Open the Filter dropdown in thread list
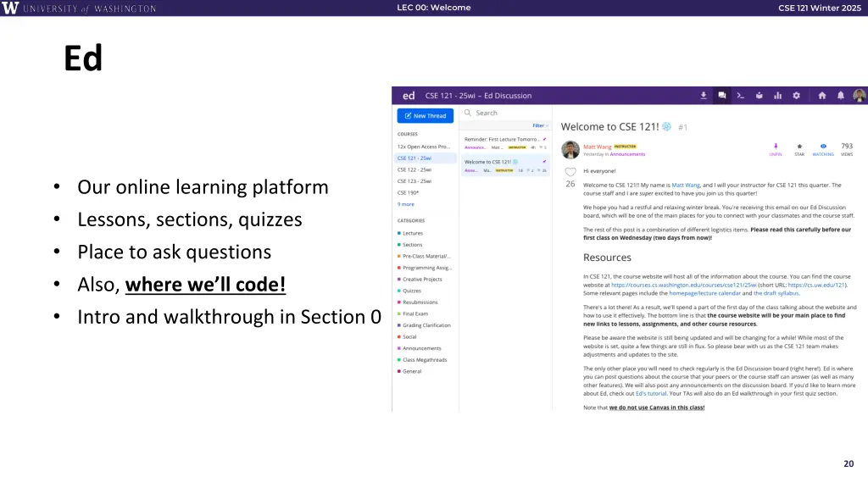868x488 pixels. [540, 125]
